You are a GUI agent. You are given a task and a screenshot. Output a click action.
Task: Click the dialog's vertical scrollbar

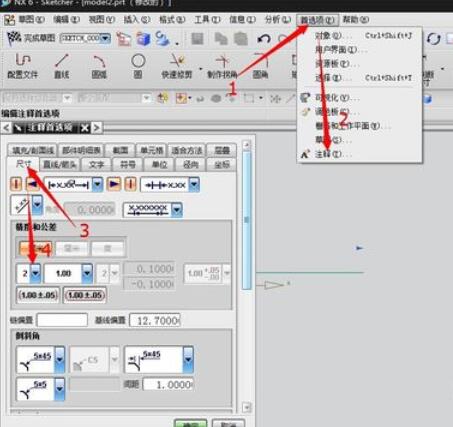coord(247,220)
